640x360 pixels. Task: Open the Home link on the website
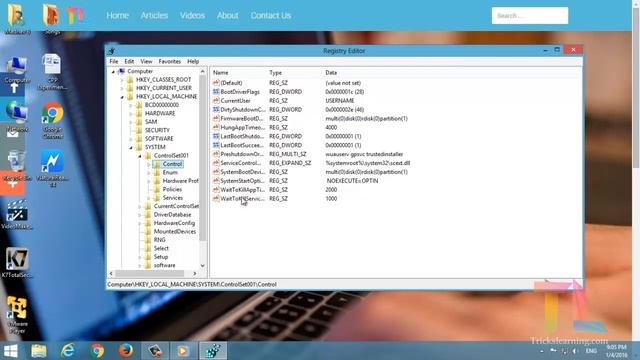(x=118, y=16)
